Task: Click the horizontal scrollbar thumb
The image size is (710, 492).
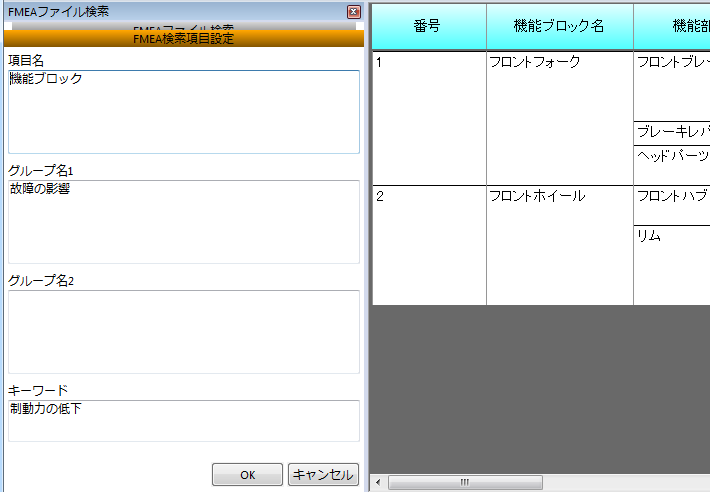Action: [465, 482]
